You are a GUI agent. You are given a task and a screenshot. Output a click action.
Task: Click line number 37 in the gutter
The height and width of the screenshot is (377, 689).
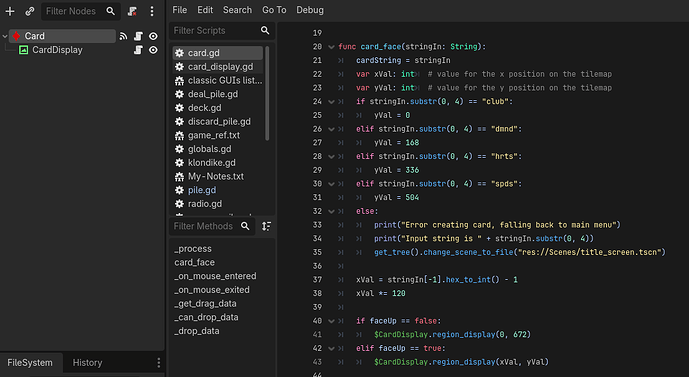[x=317, y=279]
